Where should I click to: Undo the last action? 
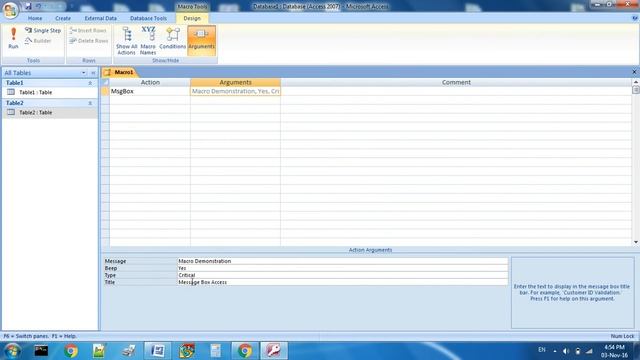(39, 6)
